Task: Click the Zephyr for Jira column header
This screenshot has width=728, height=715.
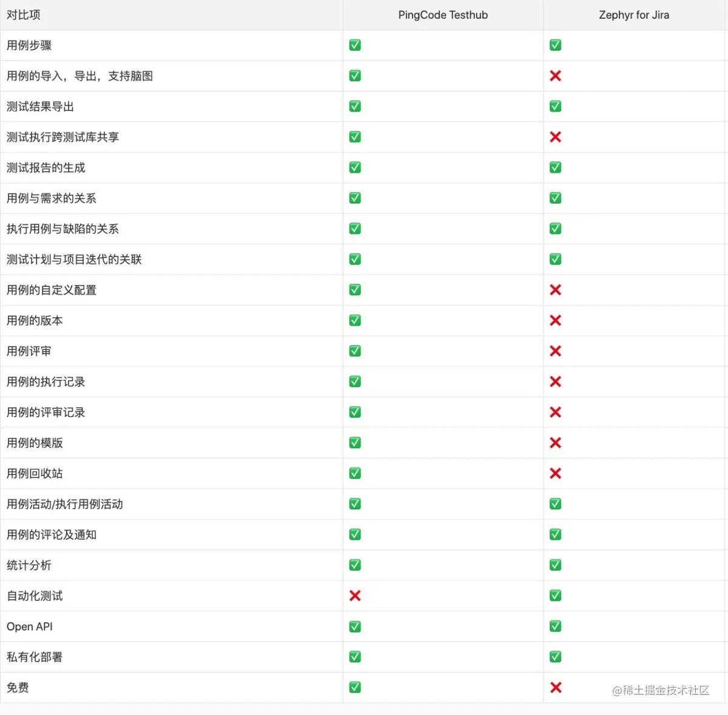Action: pos(634,15)
